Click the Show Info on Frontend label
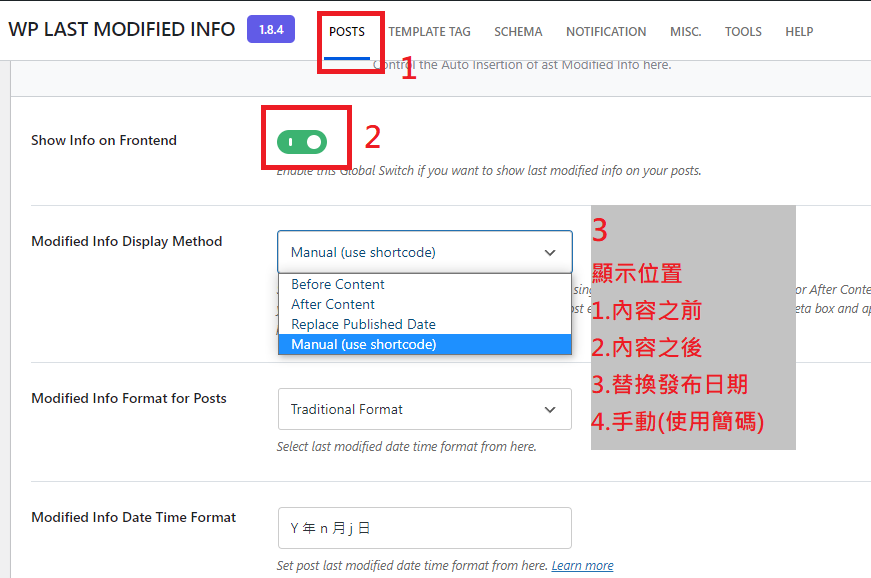 pyautogui.click(x=104, y=140)
